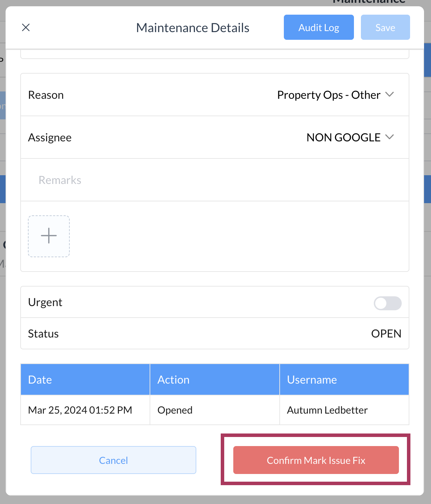The height and width of the screenshot is (504, 431).
Task: Enable the Urgent toggle switch
Action: click(387, 303)
